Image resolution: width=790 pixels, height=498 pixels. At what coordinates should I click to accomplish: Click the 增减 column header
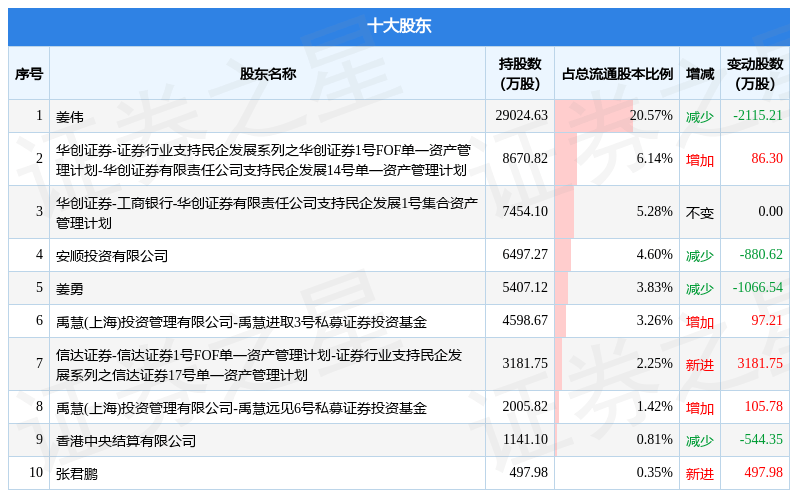tap(699, 73)
